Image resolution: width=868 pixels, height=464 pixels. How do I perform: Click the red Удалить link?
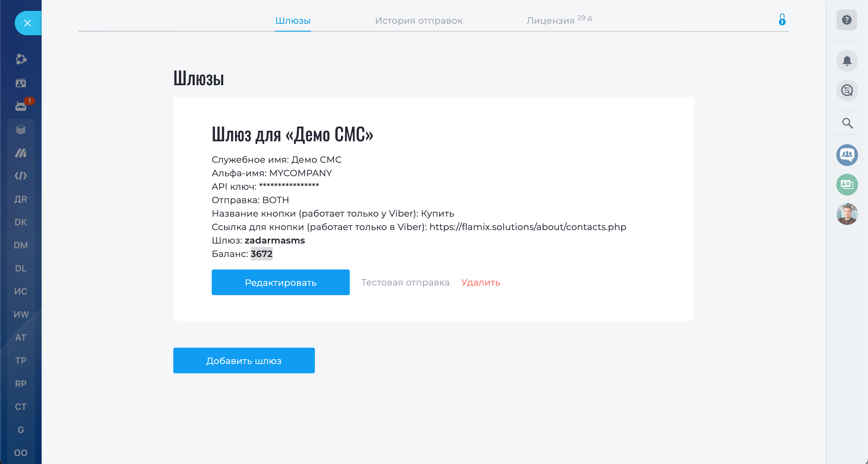tap(480, 282)
